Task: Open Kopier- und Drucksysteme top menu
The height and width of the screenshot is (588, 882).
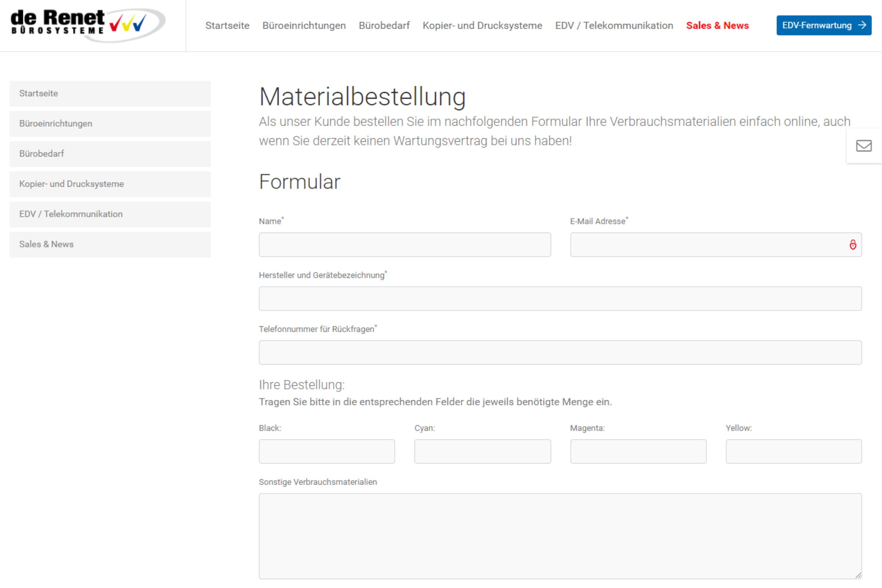Action: click(x=482, y=25)
